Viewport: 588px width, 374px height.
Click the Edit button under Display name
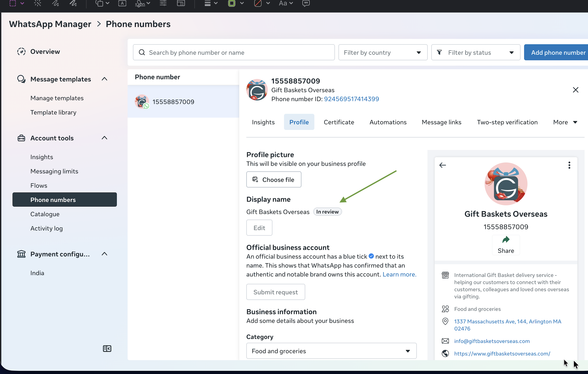(x=259, y=228)
